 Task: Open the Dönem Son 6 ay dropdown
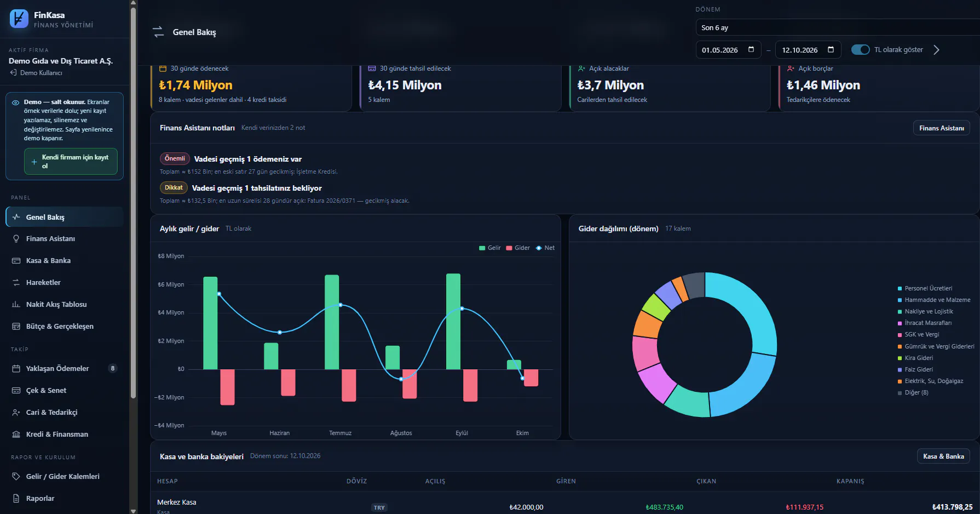(x=838, y=27)
